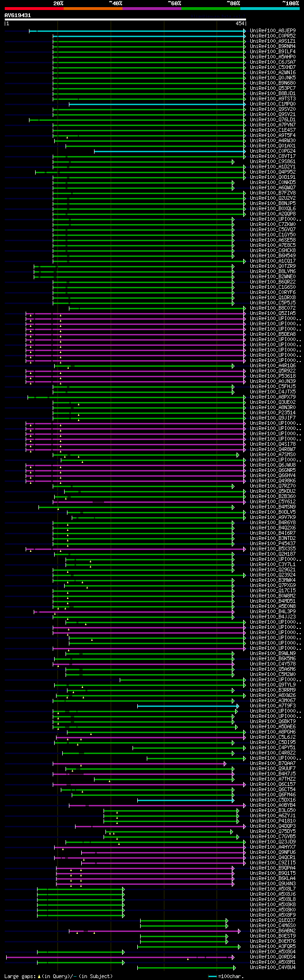This screenshot has width=304, height=980.
Task: Select the UniRef100_Q498K6 label
Action: tap(273, 481)
